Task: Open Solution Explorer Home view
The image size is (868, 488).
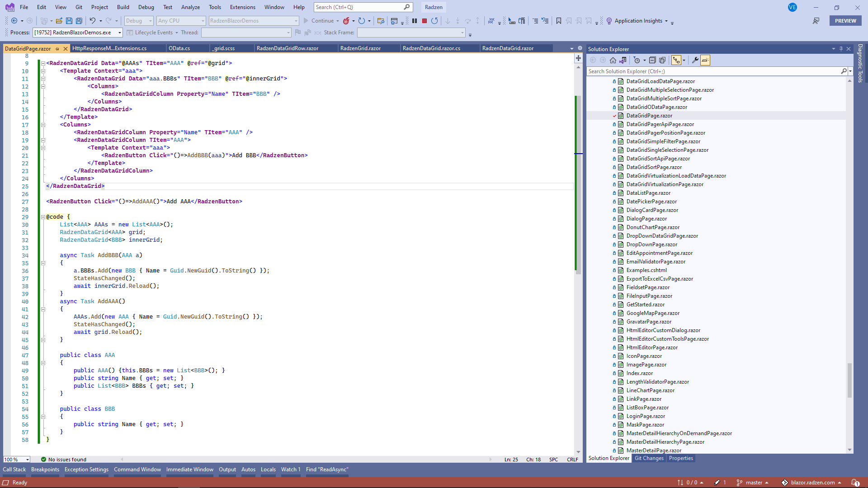Action: (x=613, y=60)
